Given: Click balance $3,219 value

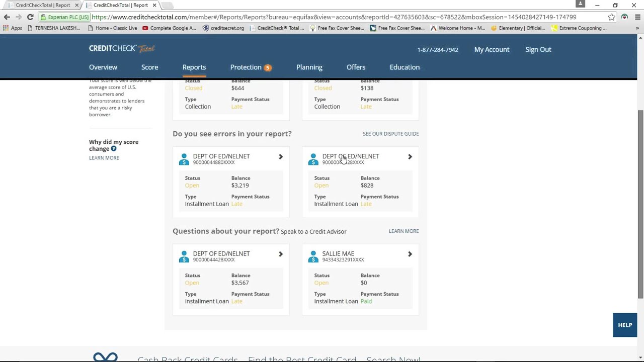Looking at the screenshot, I should pyautogui.click(x=240, y=186).
